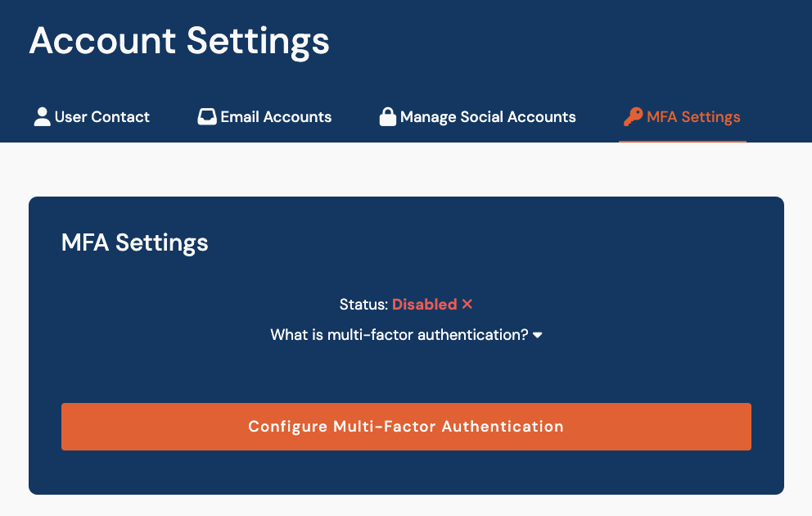Viewport: 812px width, 516px height.
Task: Click the caret arrow after the multi-factor question
Action: (538, 335)
